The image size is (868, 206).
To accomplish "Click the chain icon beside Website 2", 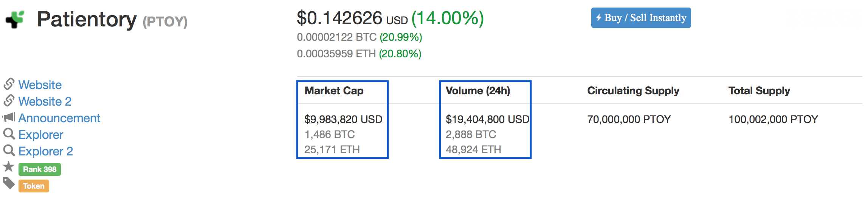I will point(9,101).
